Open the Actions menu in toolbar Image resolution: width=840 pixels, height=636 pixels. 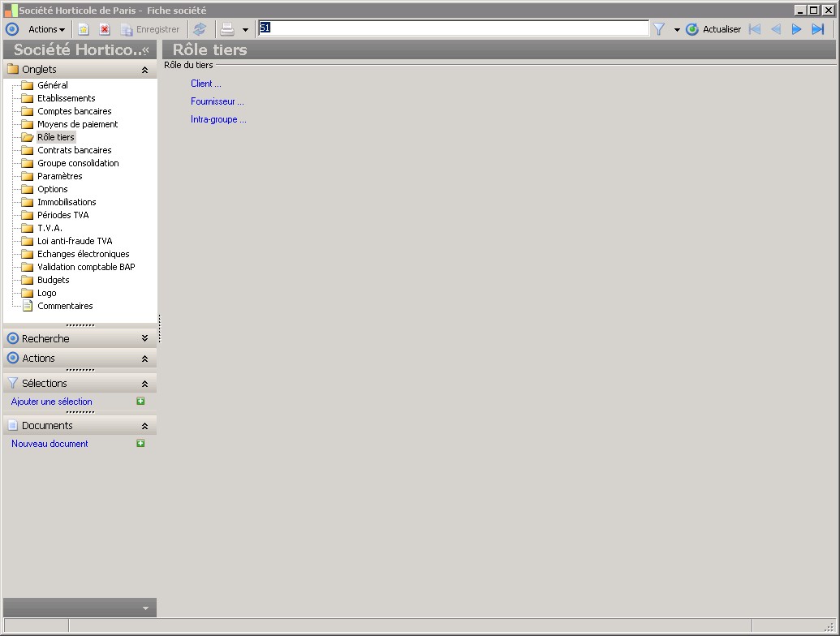tap(46, 29)
